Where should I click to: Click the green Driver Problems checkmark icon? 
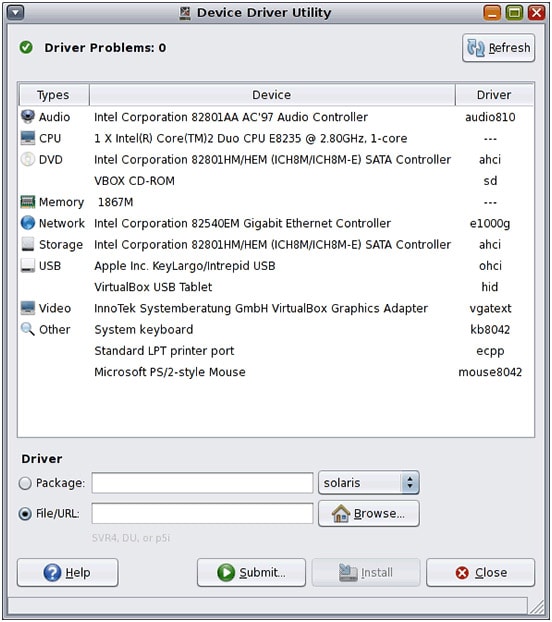tap(26, 48)
